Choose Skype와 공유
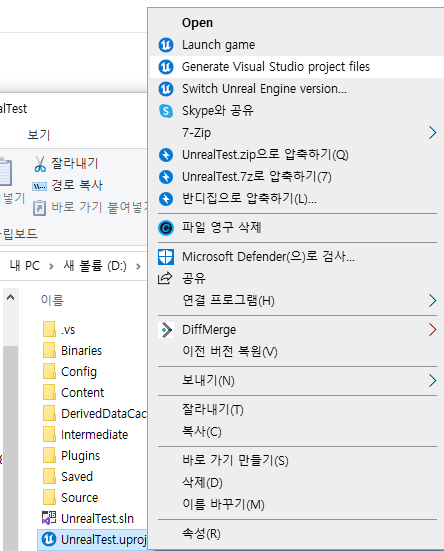 tap(218, 111)
